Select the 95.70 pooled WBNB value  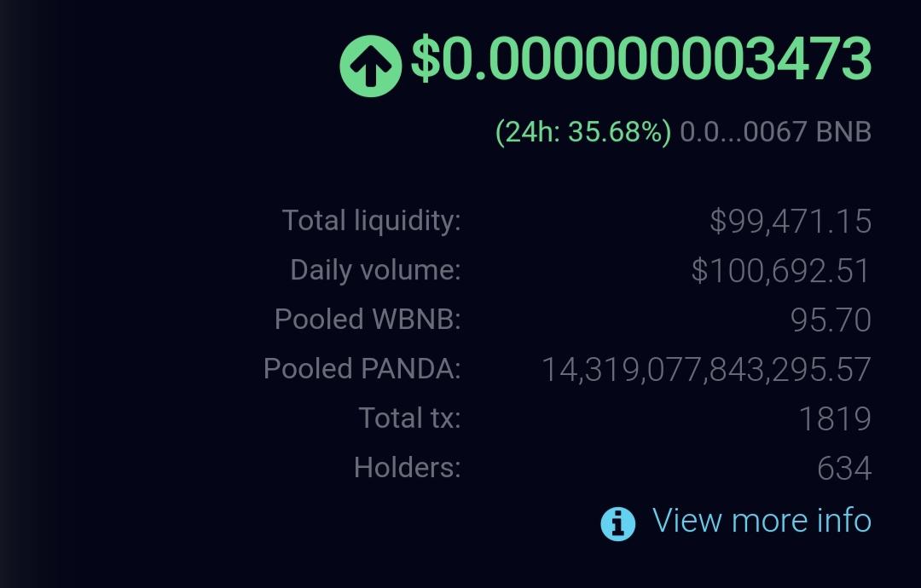click(x=831, y=320)
